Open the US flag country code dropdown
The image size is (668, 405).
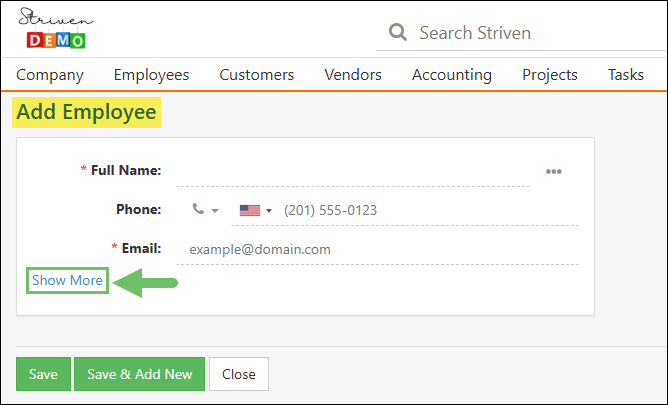(256, 210)
